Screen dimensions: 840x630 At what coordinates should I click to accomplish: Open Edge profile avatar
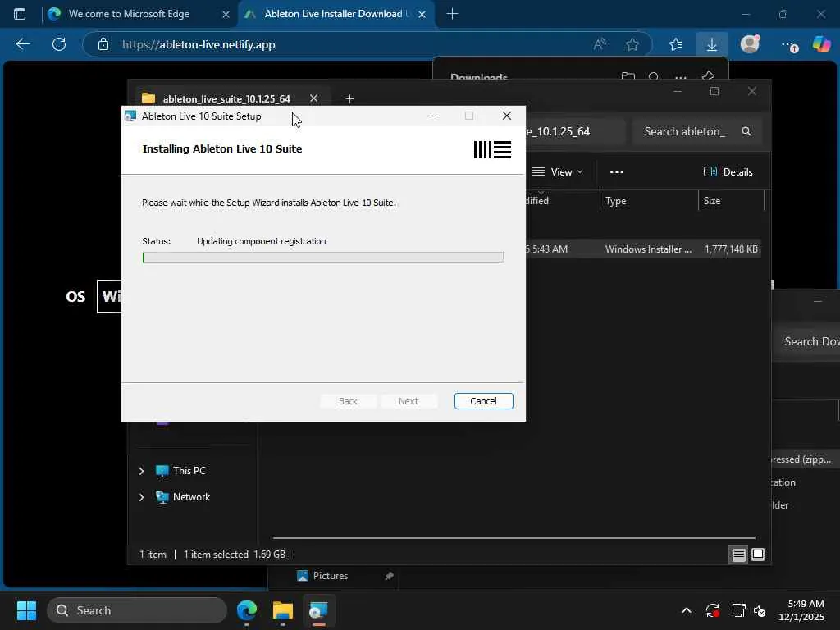pyautogui.click(x=750, y=44)
